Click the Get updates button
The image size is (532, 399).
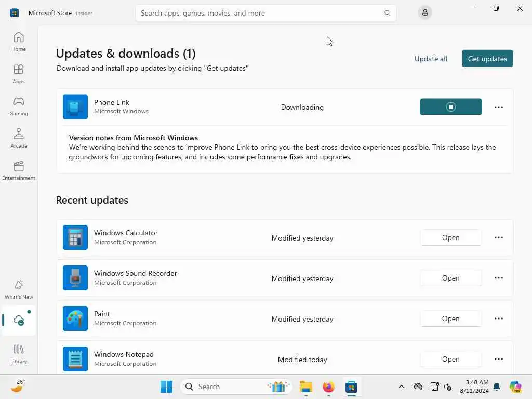(x=487, y=59)
